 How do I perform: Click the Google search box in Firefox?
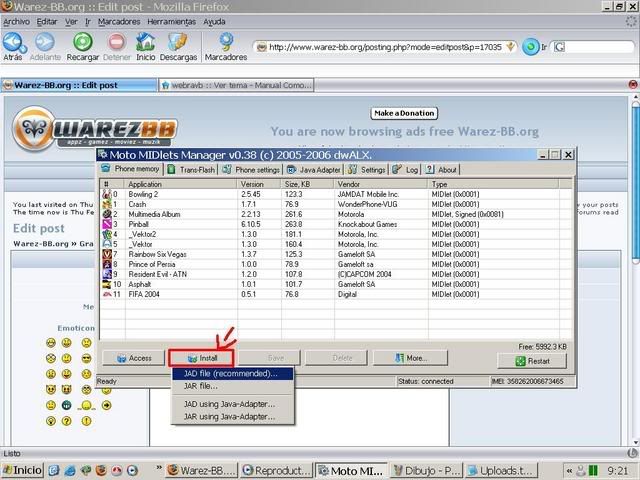tap(592, 47)
